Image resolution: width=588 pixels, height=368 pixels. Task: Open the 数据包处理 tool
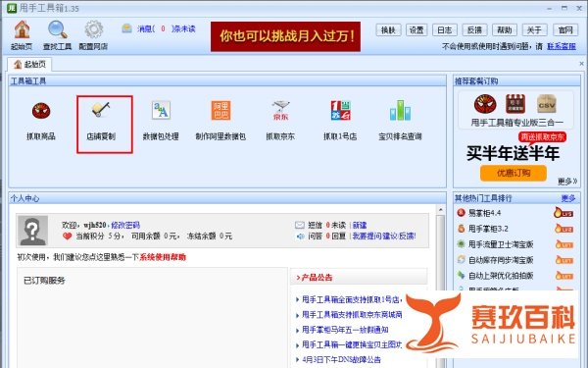click(161, 110)
